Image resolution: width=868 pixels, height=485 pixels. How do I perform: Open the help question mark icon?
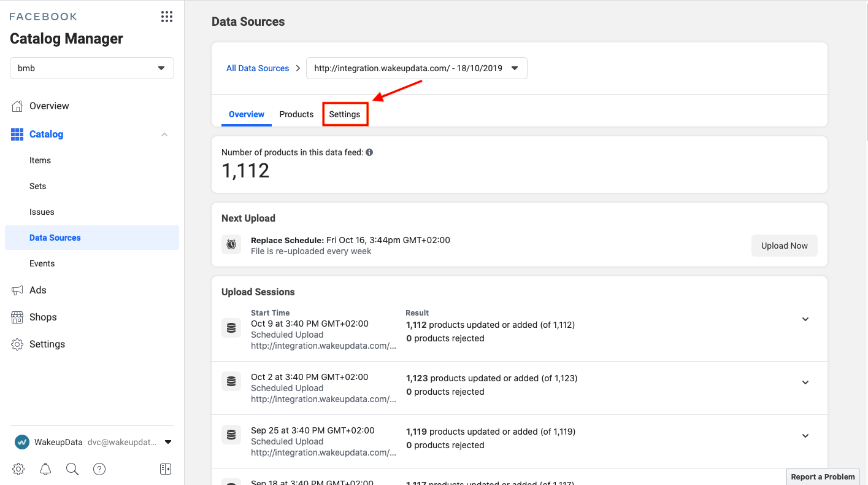click(99, 469)
